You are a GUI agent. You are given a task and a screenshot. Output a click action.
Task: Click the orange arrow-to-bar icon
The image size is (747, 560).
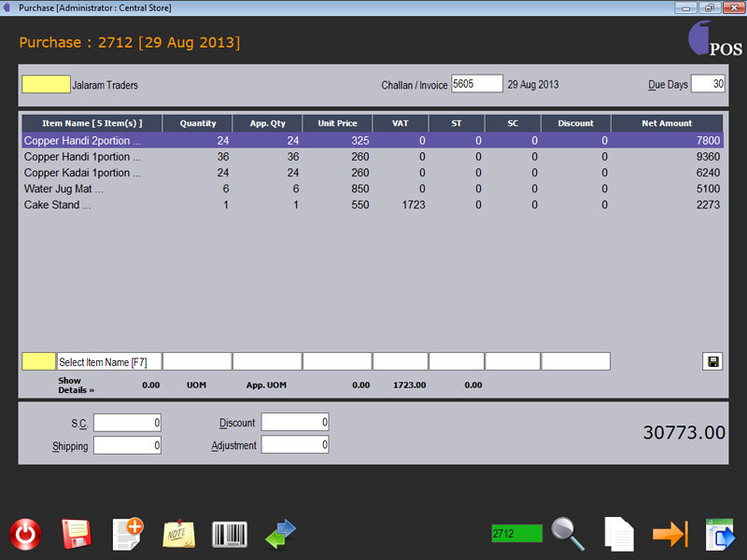tap(669, 534)
